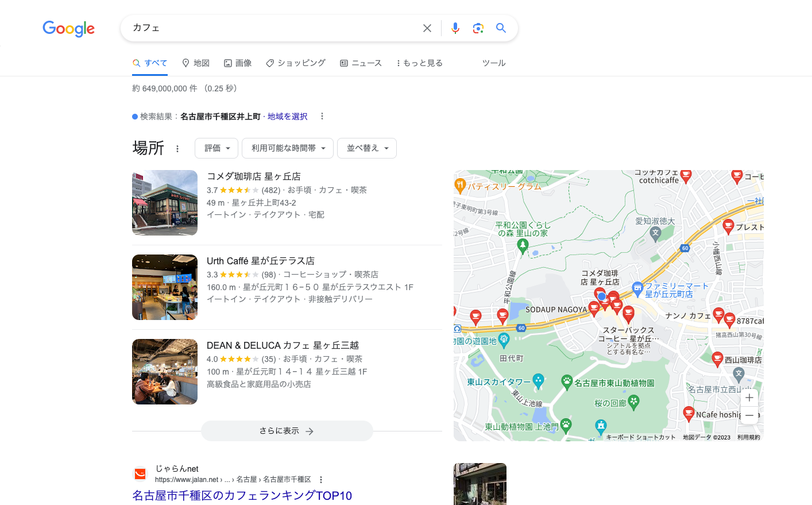This screenshot has height=505, width=812.
Task: Click 愛知淑徳大 school marker
Action: pos(656,234)
